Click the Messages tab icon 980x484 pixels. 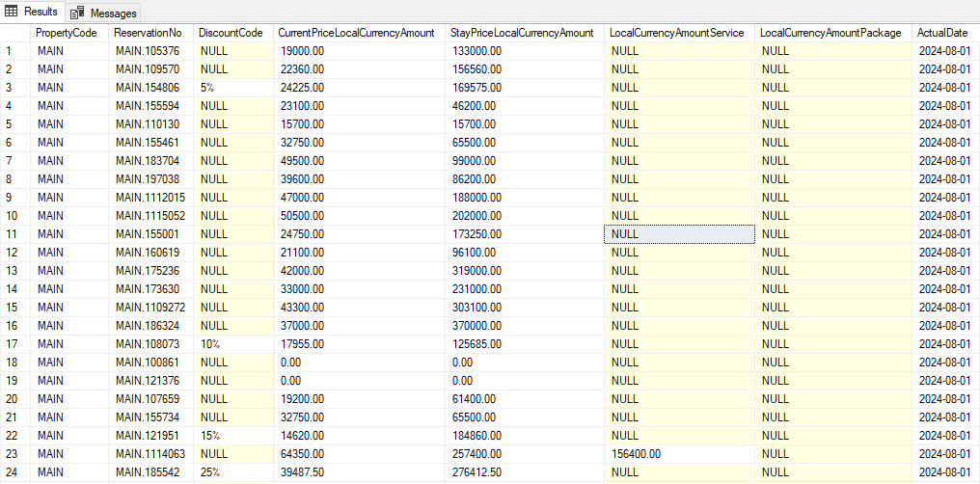[78, 13]
